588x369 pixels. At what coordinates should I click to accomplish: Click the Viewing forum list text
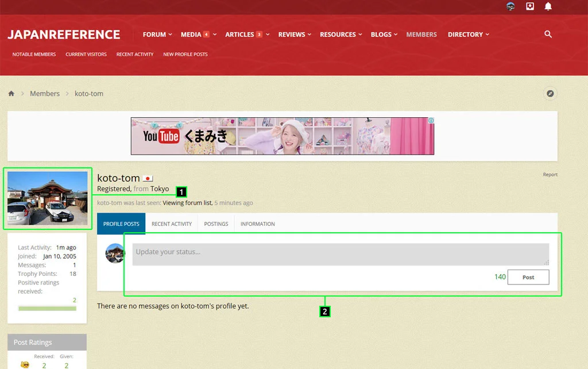pos(187,203)
